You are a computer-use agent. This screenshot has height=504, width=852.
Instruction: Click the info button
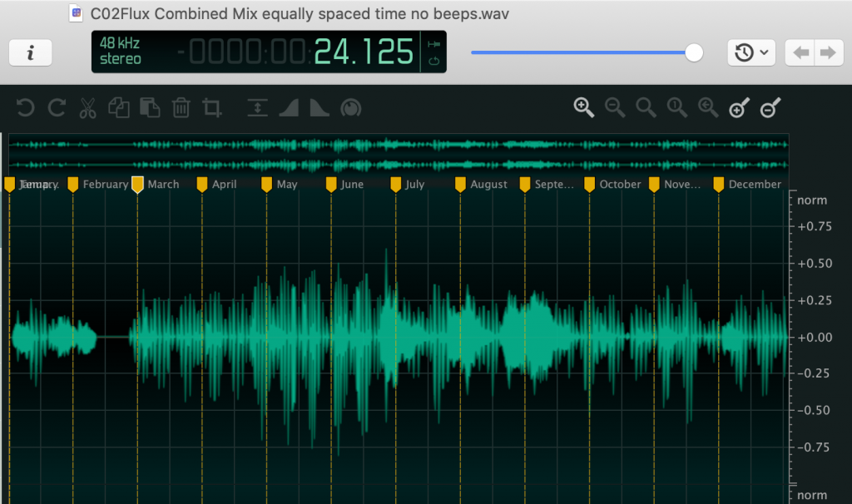pos(30,52)
